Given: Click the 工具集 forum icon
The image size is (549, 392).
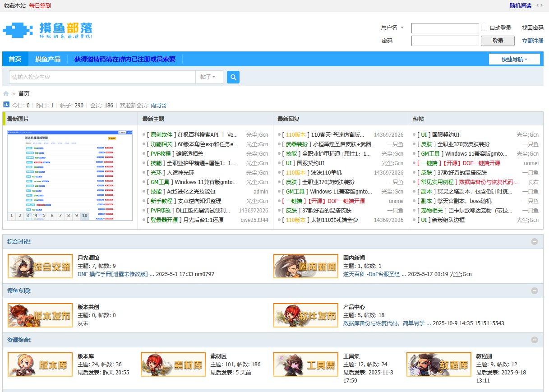Looking at the screenshot, I should pos(305,364).
